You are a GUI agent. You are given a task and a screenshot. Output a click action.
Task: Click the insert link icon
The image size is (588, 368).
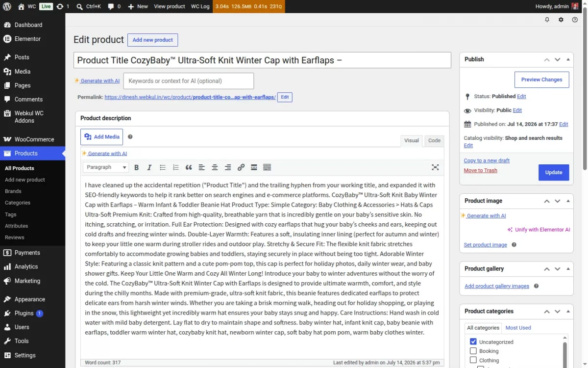[x=241, y=167]
